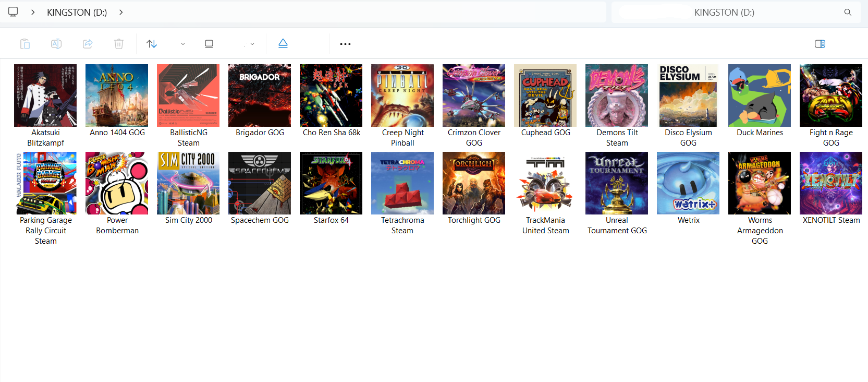Select the Creep Night Pinball folder icon
Image resolution: width=868 pixels, height=382 pixels.
point(402,95)
